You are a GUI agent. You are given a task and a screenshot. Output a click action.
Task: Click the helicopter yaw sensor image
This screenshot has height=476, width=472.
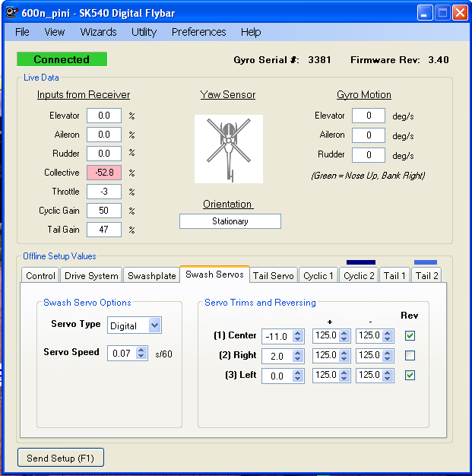pos(229,149)
